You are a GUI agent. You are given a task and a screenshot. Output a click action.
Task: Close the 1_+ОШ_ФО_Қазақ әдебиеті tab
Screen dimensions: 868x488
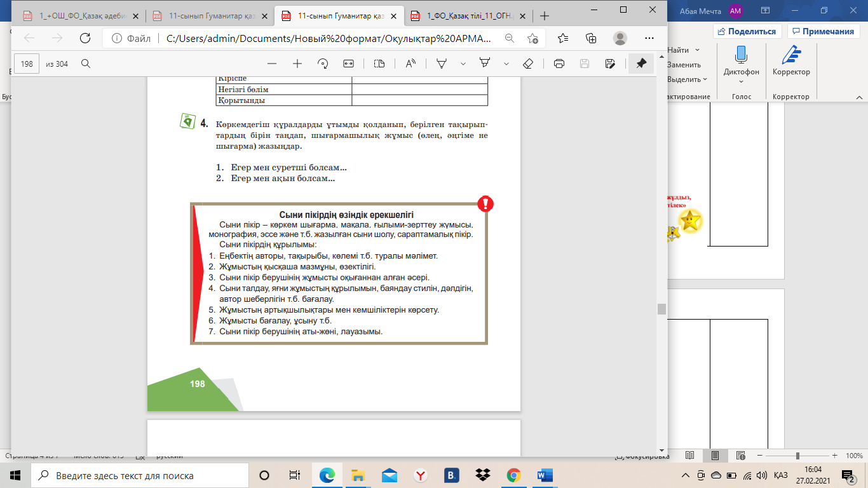click(135, 17)
